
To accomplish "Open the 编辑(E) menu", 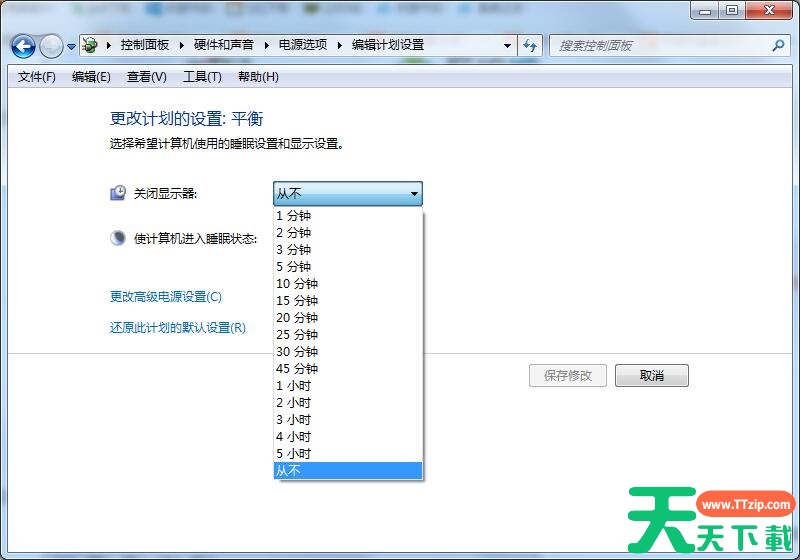I will pos(91,77).
